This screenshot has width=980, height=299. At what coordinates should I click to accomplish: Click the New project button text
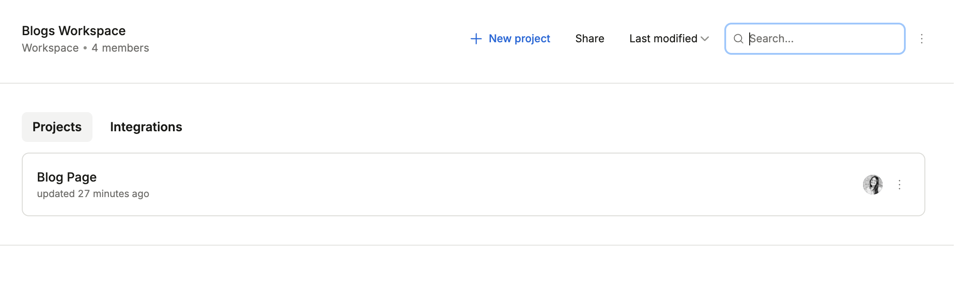pos(519,39)
